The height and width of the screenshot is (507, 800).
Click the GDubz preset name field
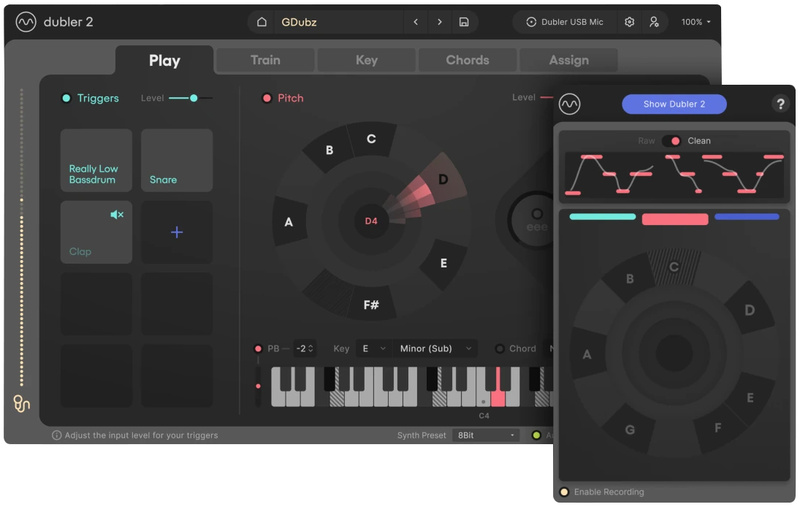coord(337,22)
